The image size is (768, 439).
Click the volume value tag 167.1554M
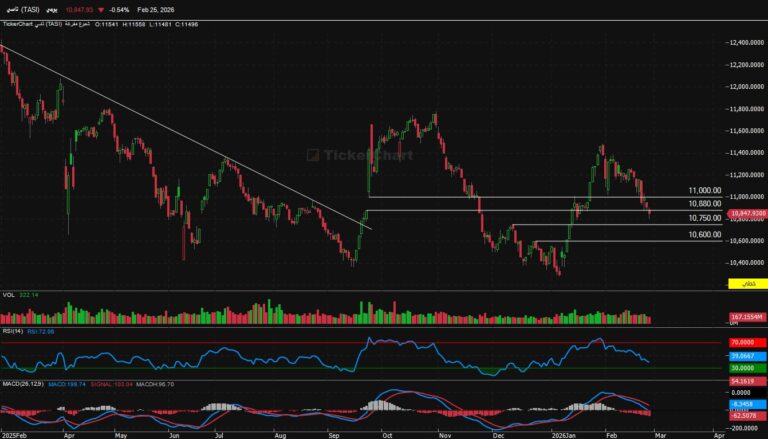(746, 316)
